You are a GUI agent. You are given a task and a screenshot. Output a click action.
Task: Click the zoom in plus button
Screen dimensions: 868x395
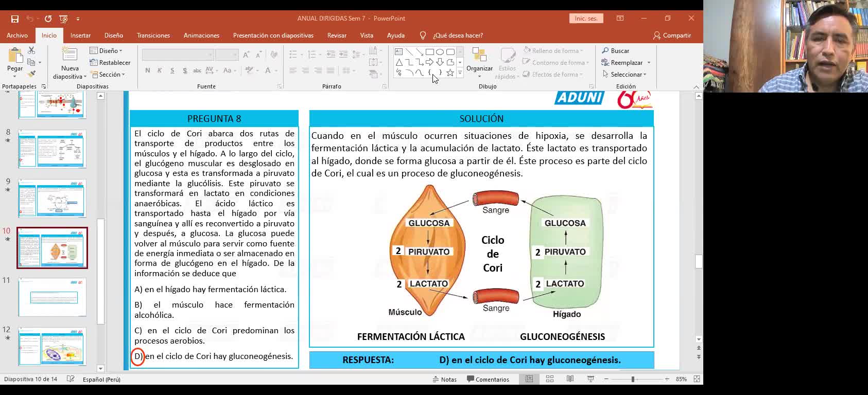point(667,379)
